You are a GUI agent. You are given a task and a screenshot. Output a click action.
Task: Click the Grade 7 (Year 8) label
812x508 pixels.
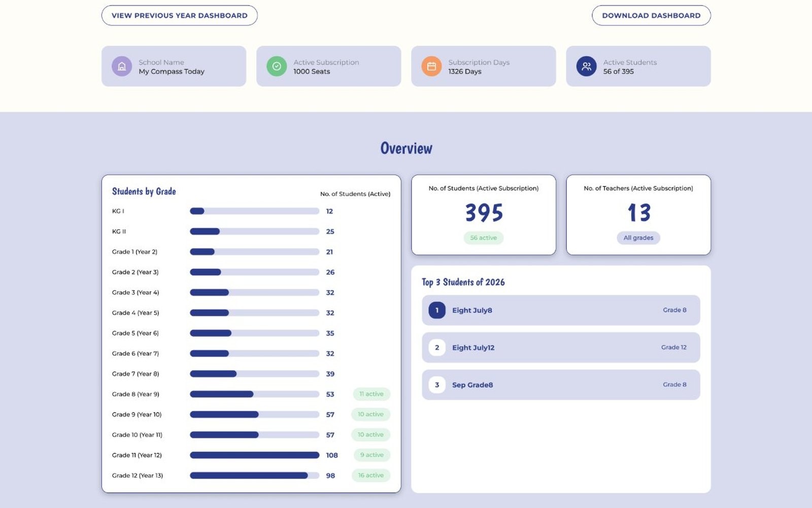pos(136,374)
